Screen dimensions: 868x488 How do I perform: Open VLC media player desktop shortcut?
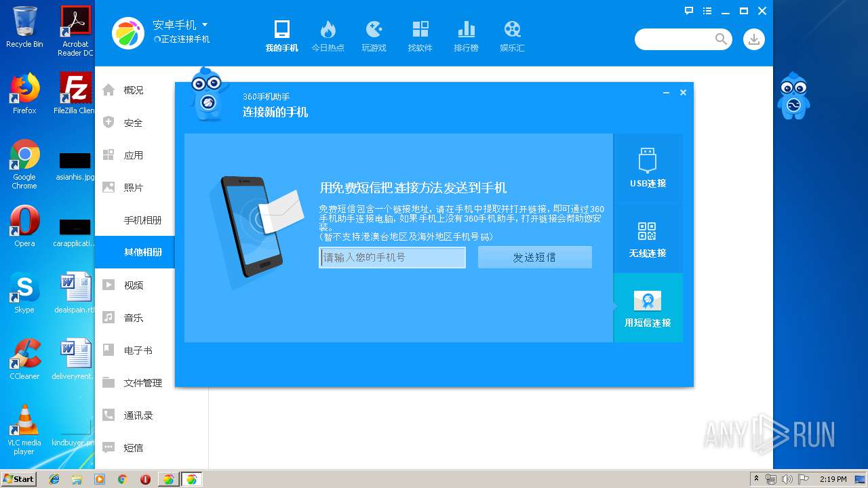(x=24, y=430)
